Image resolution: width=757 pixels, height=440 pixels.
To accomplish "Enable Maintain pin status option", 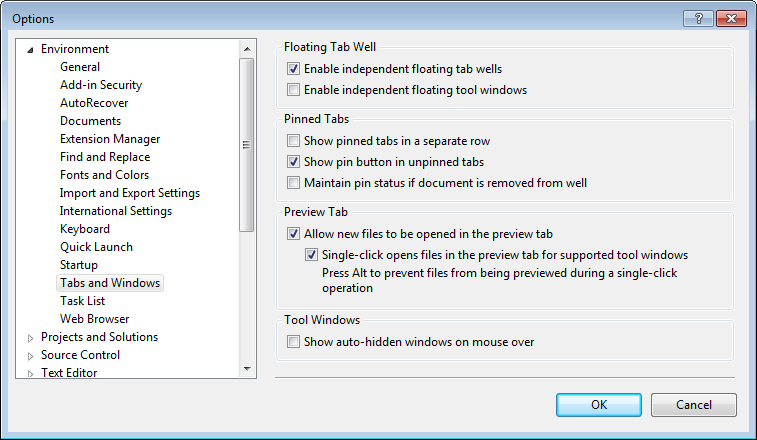I will click(293, 183).
